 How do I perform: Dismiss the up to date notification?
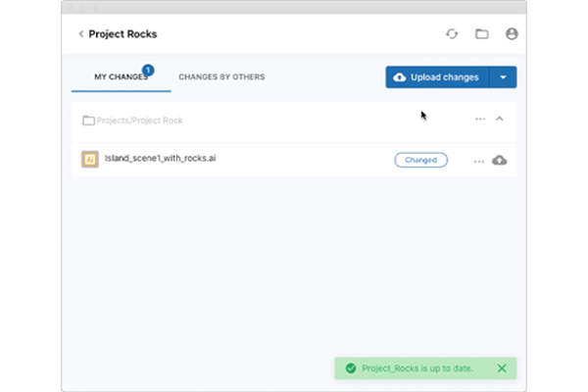coord(502,368)
